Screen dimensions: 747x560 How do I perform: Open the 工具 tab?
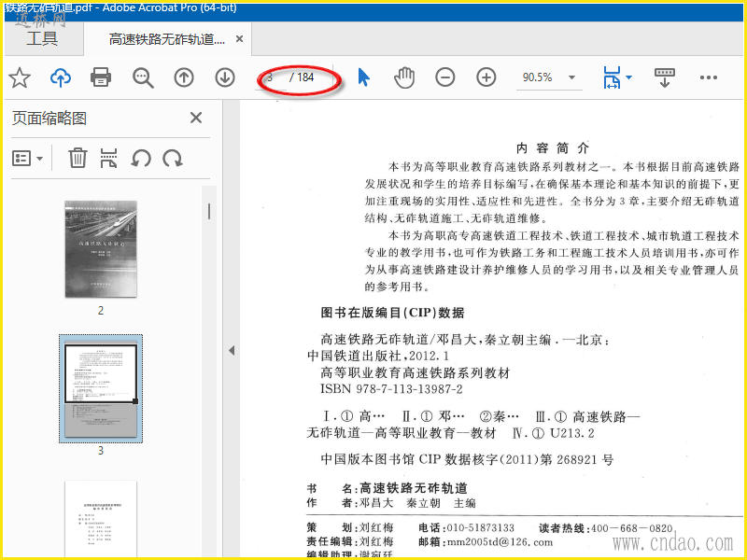[42, 38]
